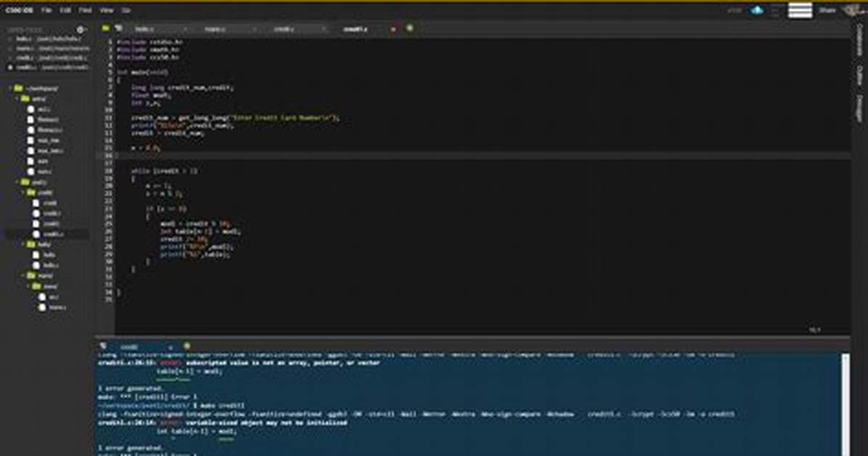Click the tab-list icon before the terminal tab

click(x=104, y=346)
